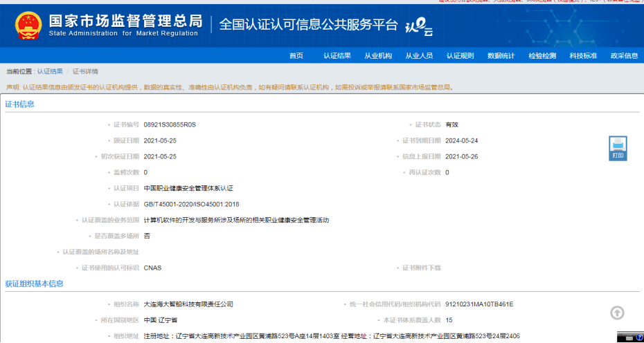Image resolution: width=644 pixels, height=343 pixels.
Task: Click the 否 value beside 是否覆盖多场所
Action: coord(147,237)
